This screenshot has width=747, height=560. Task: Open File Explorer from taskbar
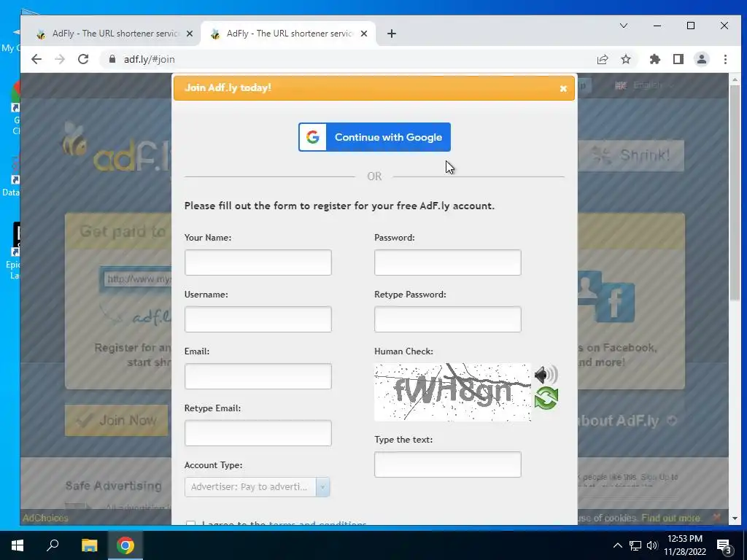click(89, 545)
